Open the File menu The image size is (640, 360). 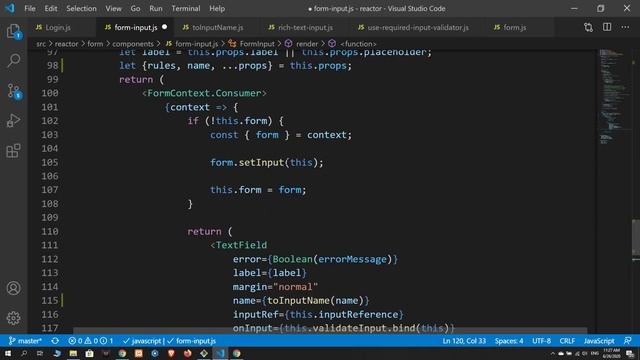pos(30,8)
